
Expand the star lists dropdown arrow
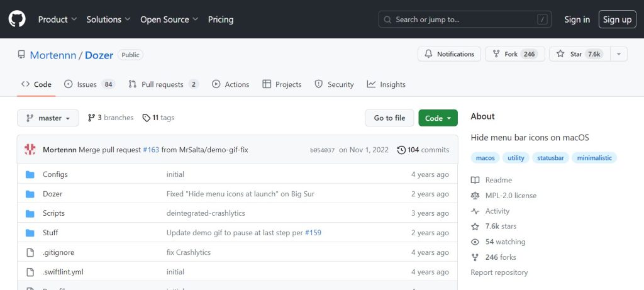point(619,54)
